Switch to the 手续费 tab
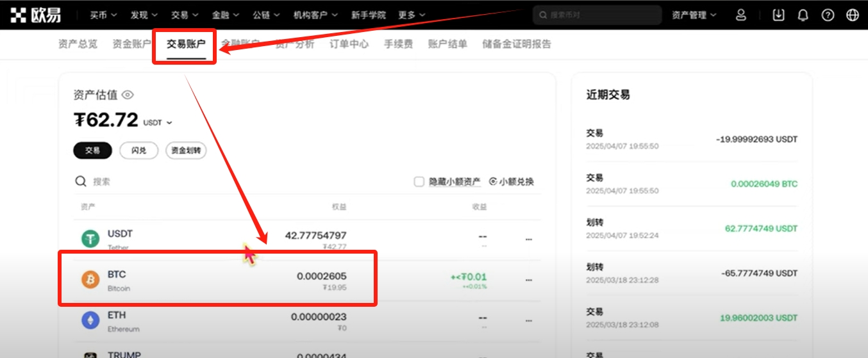The width and height of the screenshot is (868, 358). [398, 44]
